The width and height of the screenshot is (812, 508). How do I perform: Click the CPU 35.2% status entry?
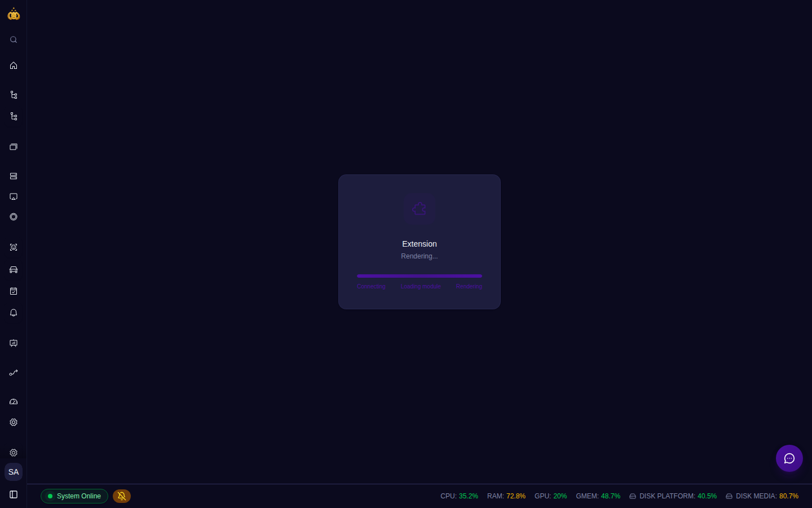click(459, 496)
